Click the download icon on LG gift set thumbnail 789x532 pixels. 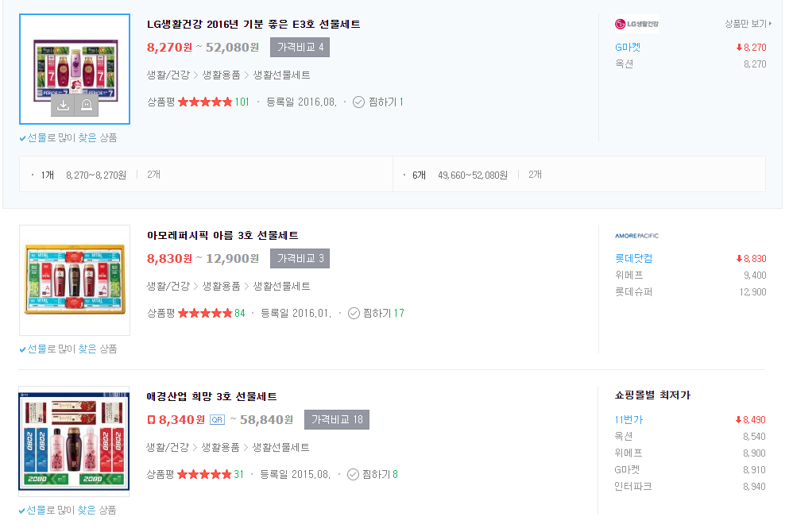(x=64, y=106)
